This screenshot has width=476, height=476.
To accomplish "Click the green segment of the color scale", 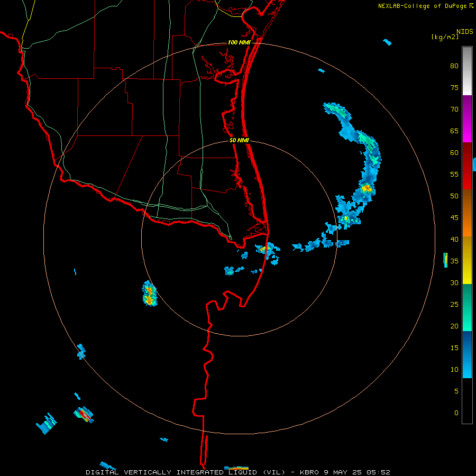I will click(x=467, y=307).
